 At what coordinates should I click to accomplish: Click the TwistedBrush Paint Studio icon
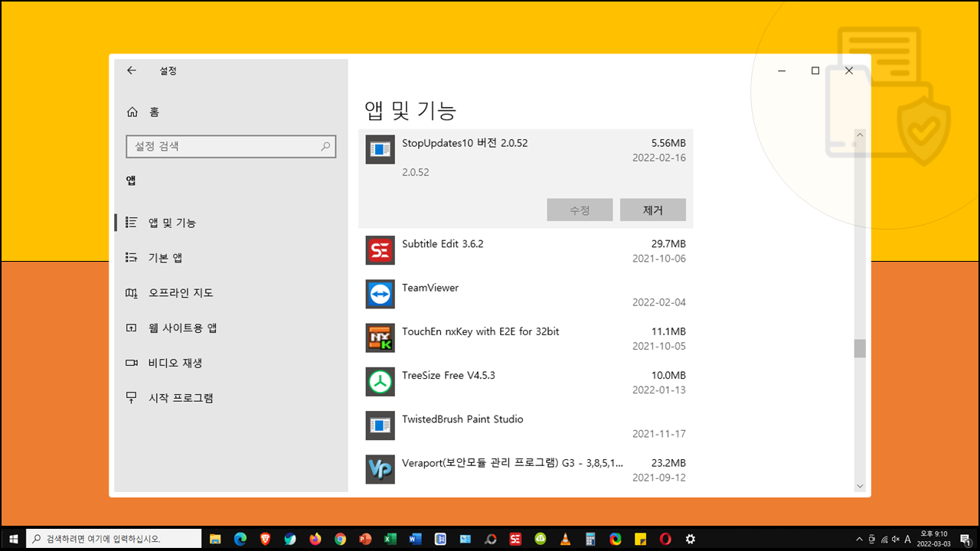pyautogui.click(x=380, y=425)
